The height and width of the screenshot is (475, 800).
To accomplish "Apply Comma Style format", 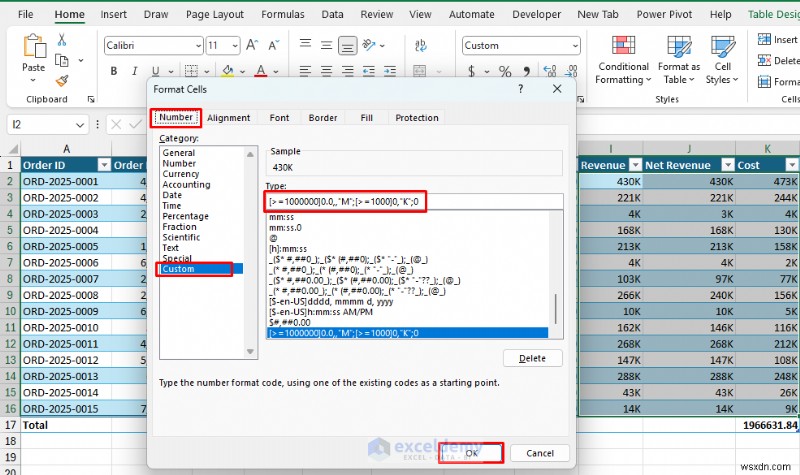I will click(x=527, y=71).
